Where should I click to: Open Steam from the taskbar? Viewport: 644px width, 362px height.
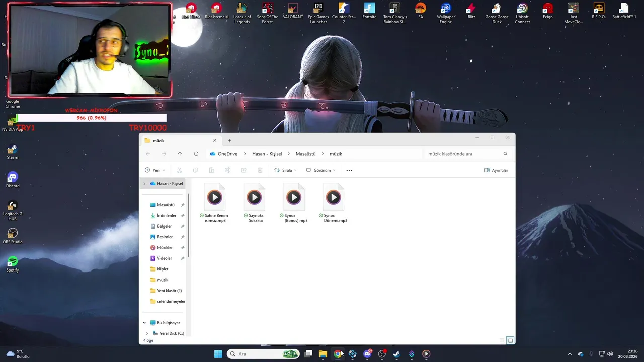(396, 354)
